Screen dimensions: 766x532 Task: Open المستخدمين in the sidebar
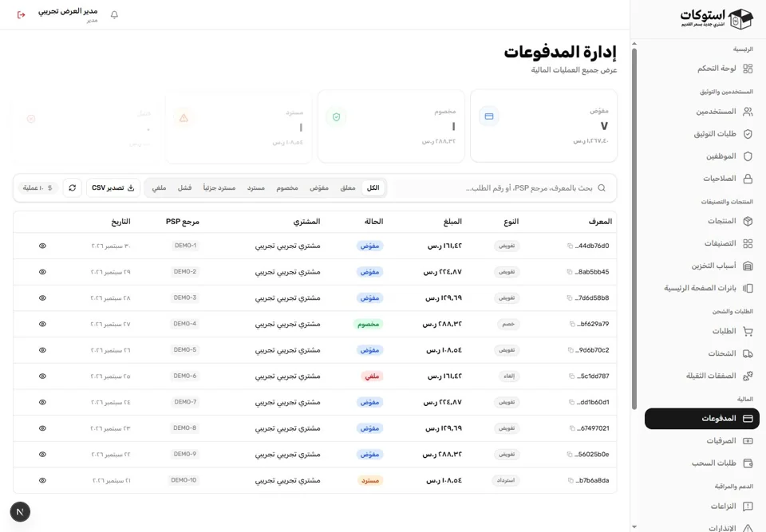point(702,112)
